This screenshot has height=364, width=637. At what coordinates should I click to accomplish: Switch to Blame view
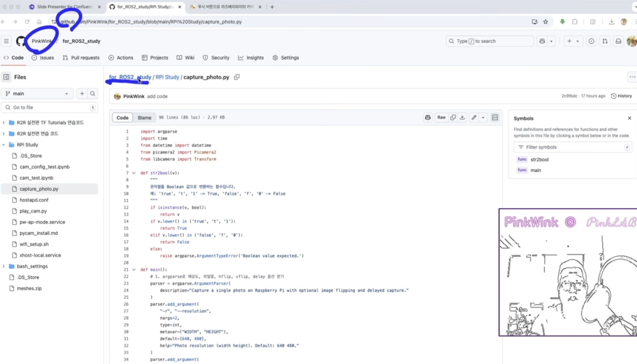[x=144, y=117]
